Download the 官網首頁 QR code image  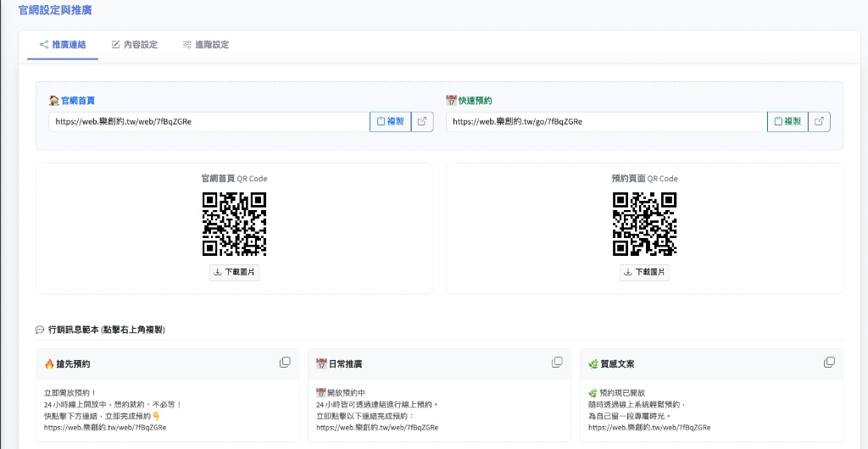point(235,272)
